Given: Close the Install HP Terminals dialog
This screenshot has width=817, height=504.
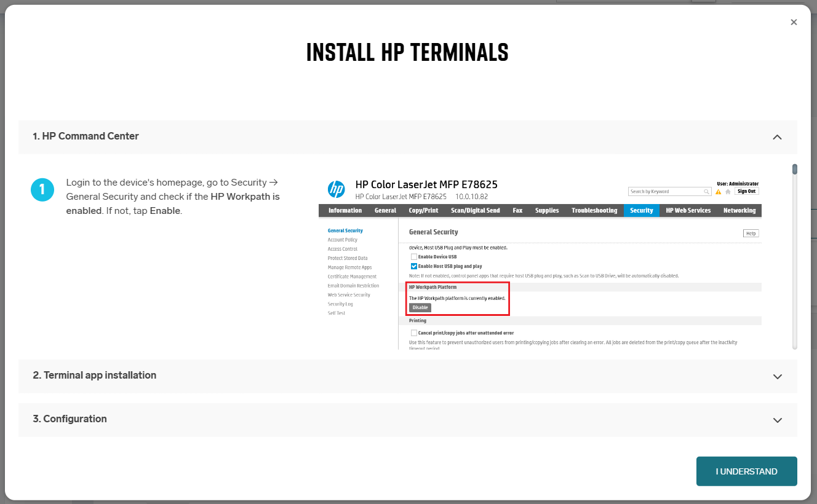Looking at the screenshot, I should click(x=794, y=22).
